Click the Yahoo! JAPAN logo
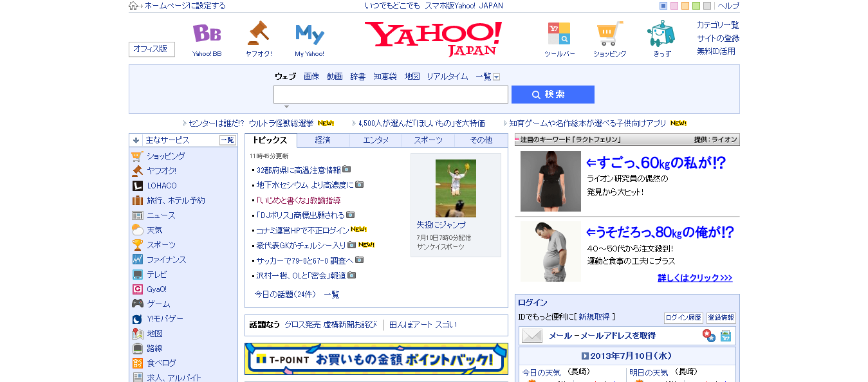The width and height of the screenshot is (868, 382). (433, 39)
